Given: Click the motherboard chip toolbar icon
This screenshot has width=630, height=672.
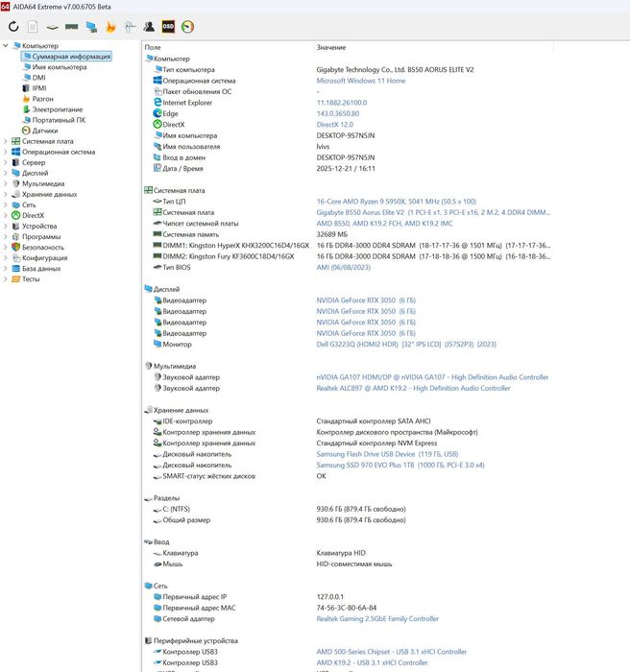Looking at the screenshot, I should click(x=52, y=27).
